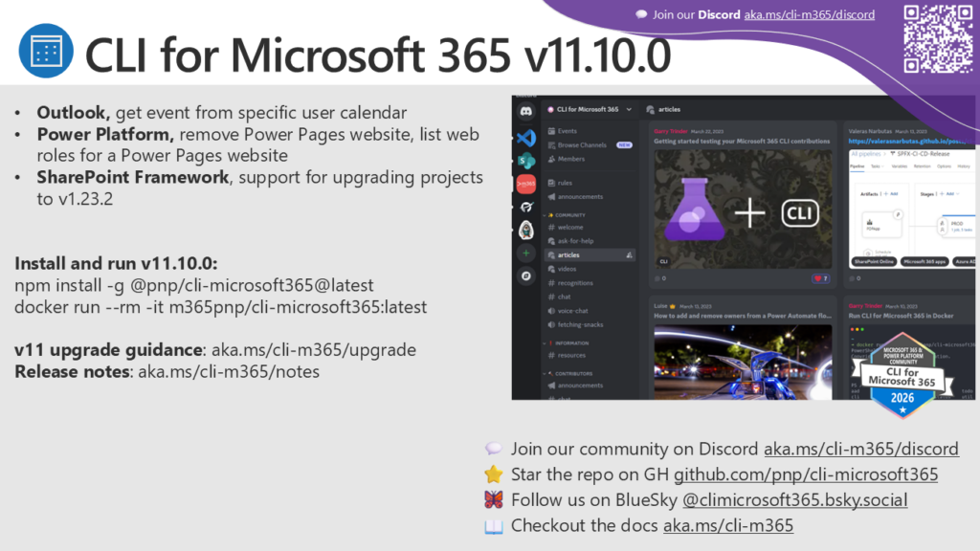Click author Luise on March 13 post

(661, 306)
